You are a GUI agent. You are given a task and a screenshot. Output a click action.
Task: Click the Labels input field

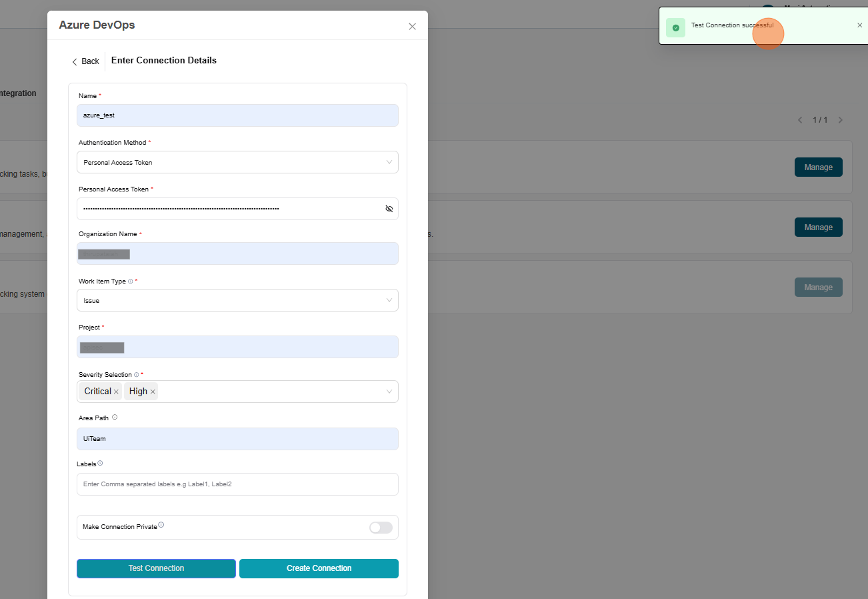(x=237, y=484)
